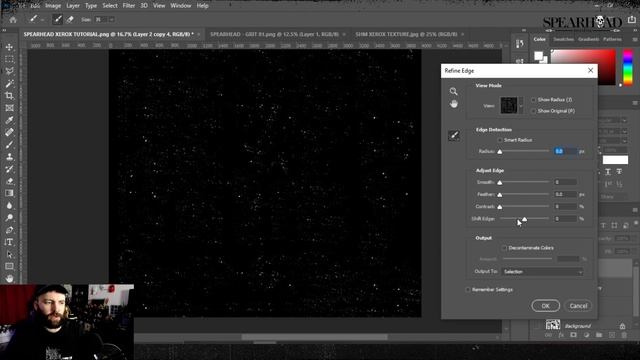Click the Home icon in options bar

pos(13,20)
